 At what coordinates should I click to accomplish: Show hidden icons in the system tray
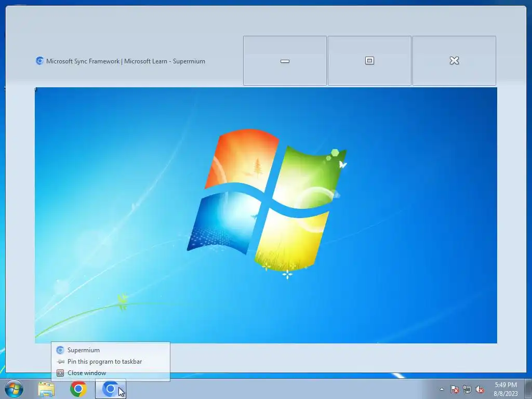pyautogui.click(x=442, y=389)
